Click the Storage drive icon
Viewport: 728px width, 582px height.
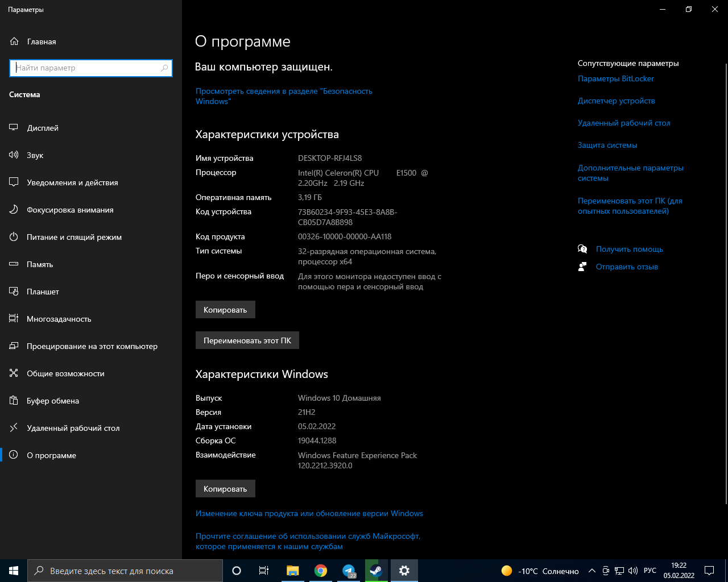point(14,264)
